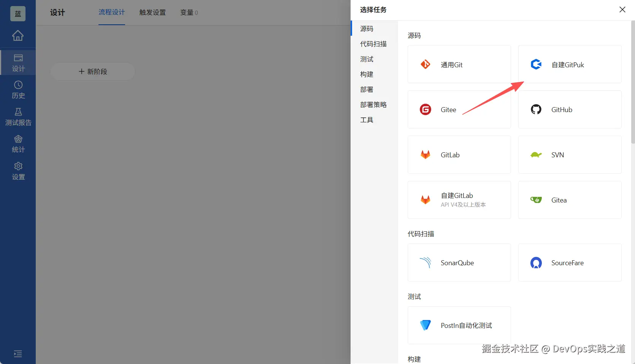Image resolution: width=635 pixels, height=364 pixels.
Task: Open the 历史 history sidebar item
Action: 18,90
